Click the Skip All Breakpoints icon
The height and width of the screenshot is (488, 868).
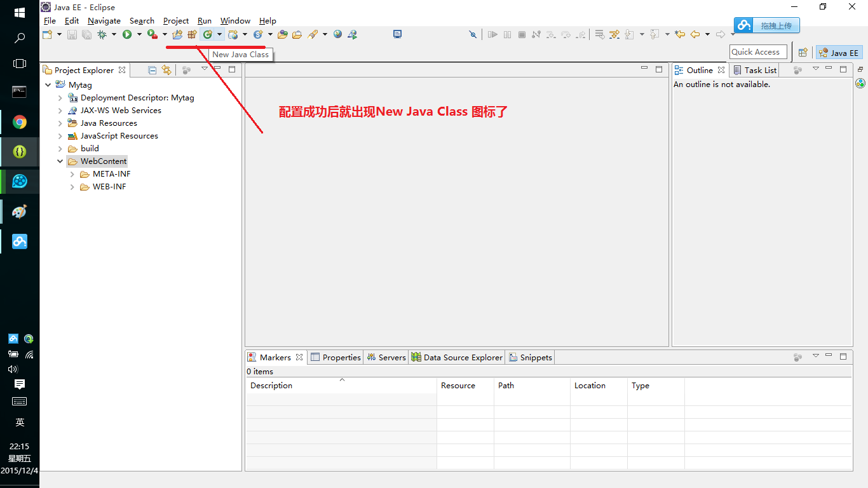(473, 34)
